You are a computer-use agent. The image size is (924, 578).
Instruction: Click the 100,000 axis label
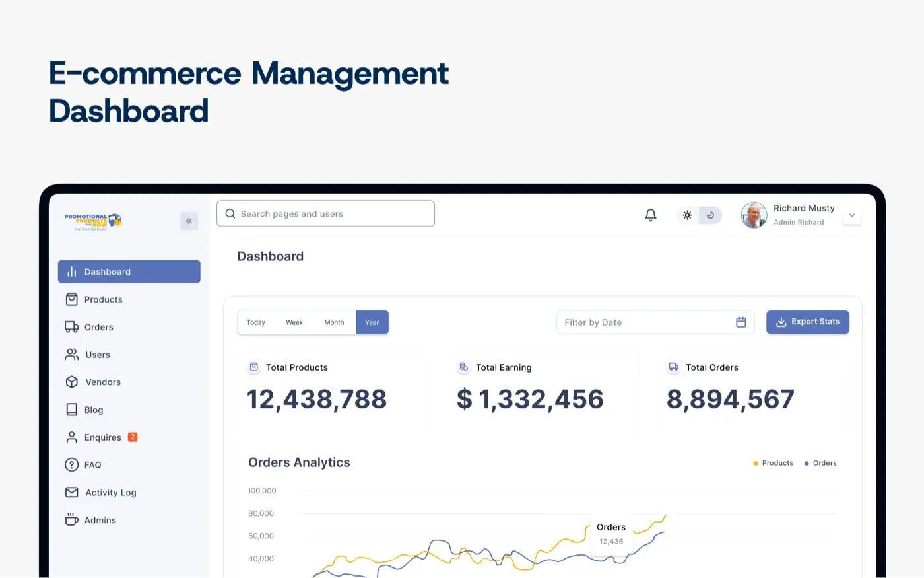(x=262, y=491)
